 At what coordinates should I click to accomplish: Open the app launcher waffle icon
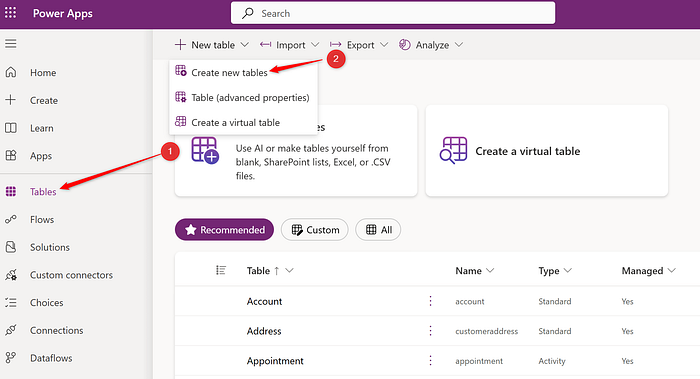[10, 12]
